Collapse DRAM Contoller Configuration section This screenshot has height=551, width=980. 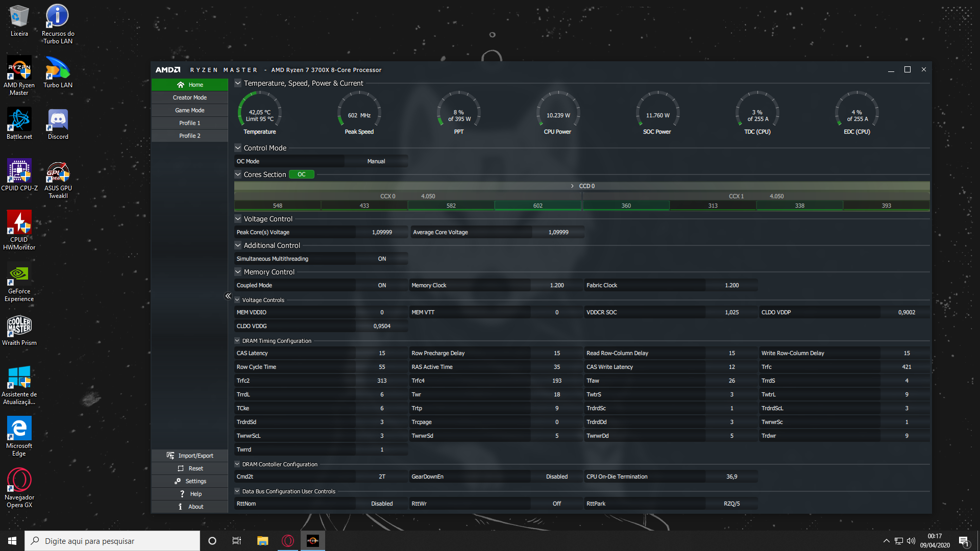pos(237,464)
